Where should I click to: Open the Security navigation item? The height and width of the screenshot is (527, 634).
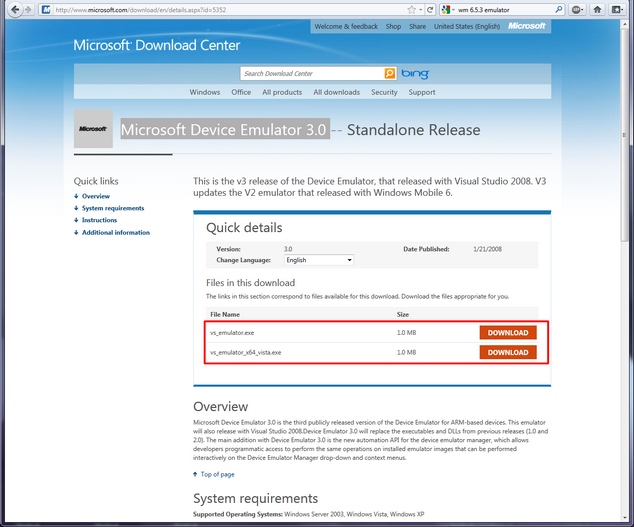click(x=384, y=92)
